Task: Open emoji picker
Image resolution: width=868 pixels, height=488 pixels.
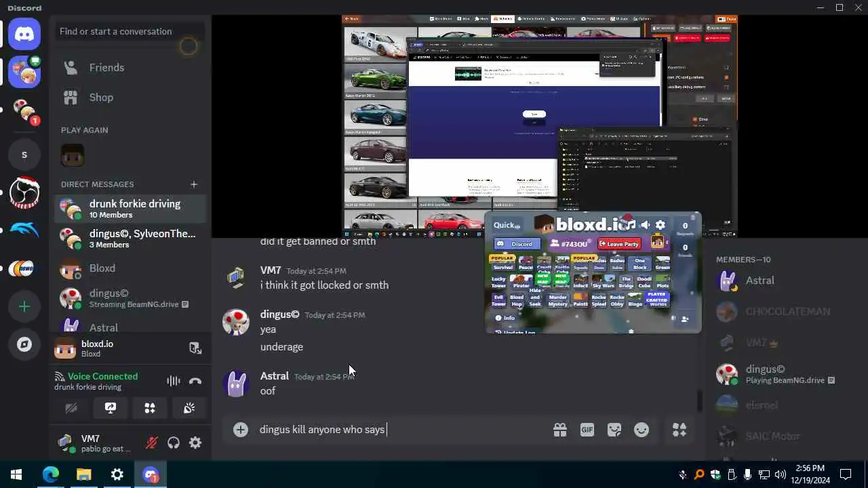Action: click(642, 430)
